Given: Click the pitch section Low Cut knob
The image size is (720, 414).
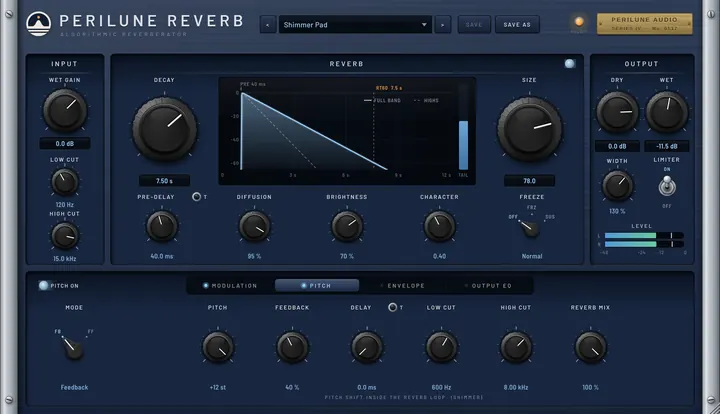Looking at the screenshot, I should point(441,347).
